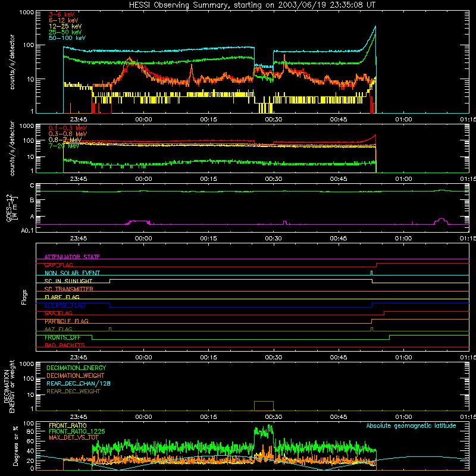Click the NON_SOLAR_EVENT cyan spike near 00:52
Image resolution: width=476 pixels, height=476 pixels.
pyautogui.click(x=371, y=273)
